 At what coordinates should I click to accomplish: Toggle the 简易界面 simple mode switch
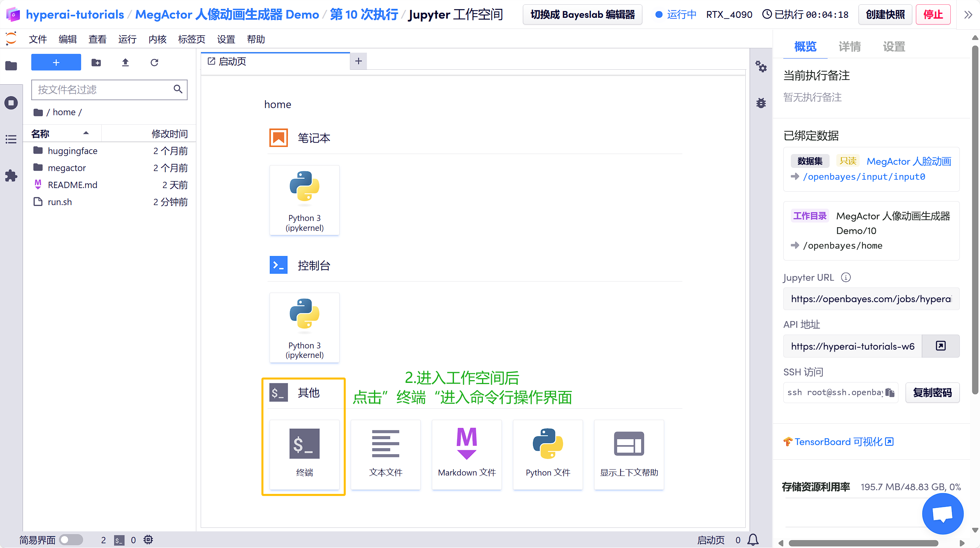click(71, 540)
